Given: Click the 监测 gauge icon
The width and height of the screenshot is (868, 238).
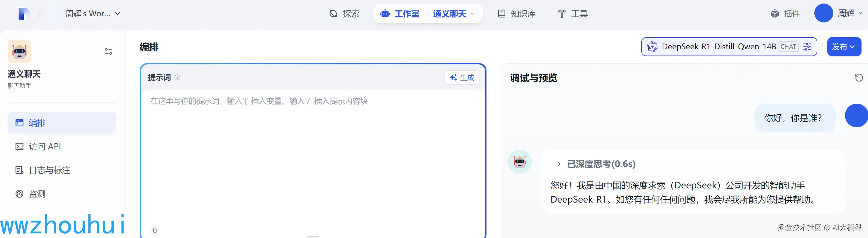Looking at the screenshot, I should point(19,194).
